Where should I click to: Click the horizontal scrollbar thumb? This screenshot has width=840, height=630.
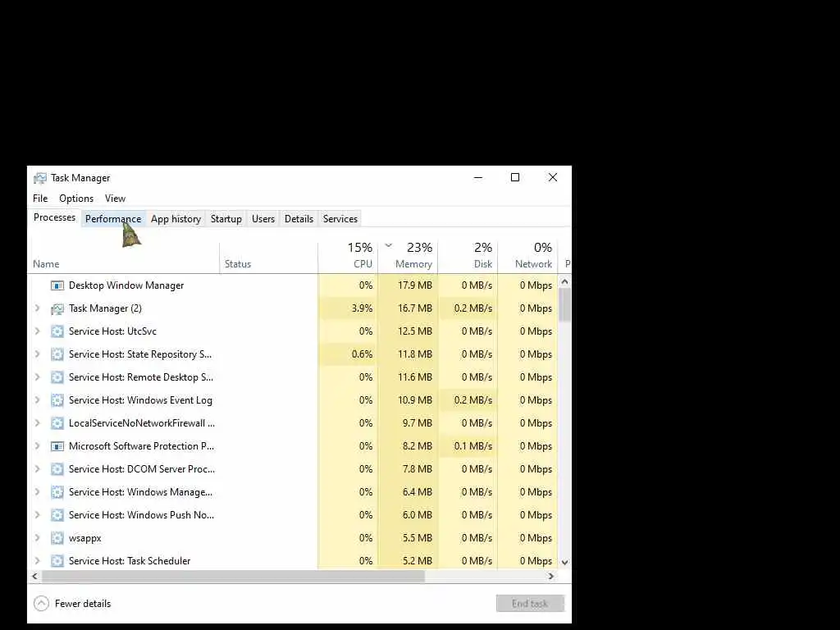[233, 577]
